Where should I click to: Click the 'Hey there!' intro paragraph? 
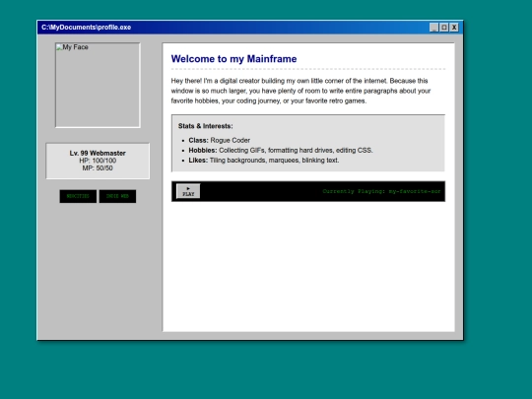click(x=300, y=91)
